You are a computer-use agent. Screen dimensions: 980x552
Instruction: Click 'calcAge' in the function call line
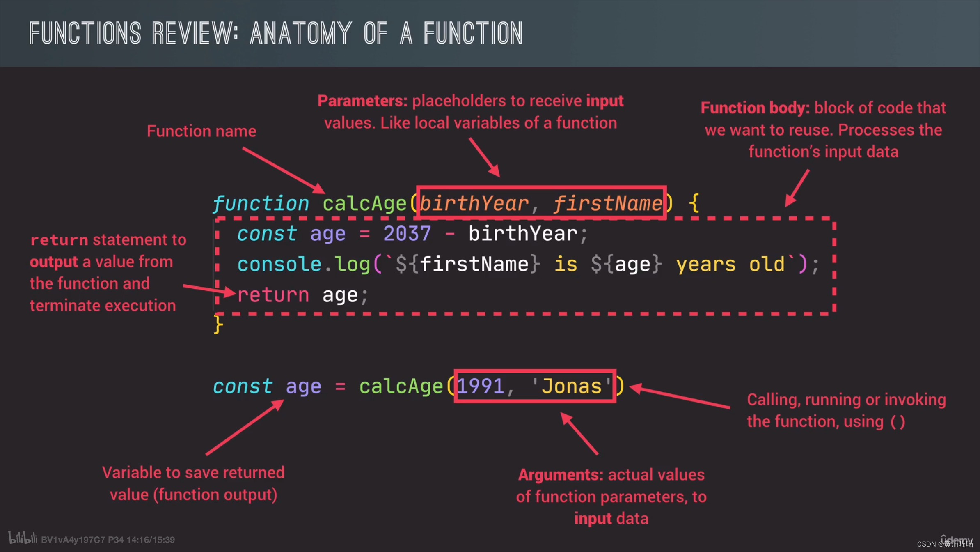click(401, 386)
